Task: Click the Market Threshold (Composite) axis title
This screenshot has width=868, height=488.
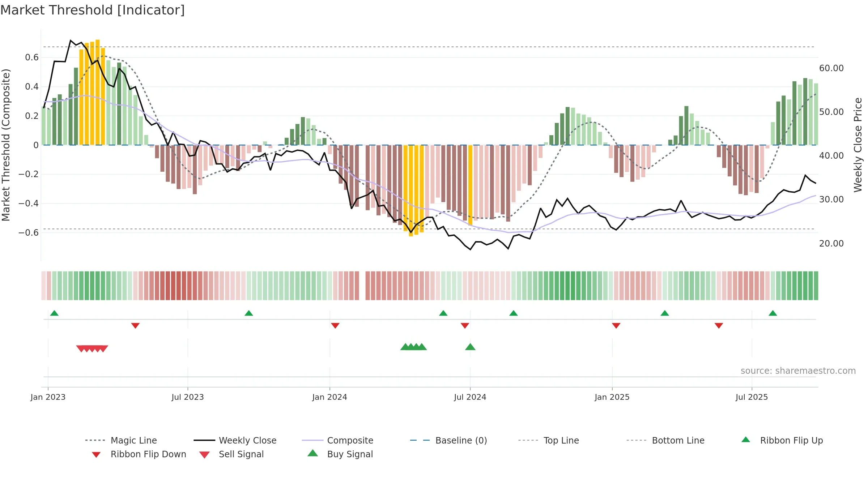Action: coord(6,145)
